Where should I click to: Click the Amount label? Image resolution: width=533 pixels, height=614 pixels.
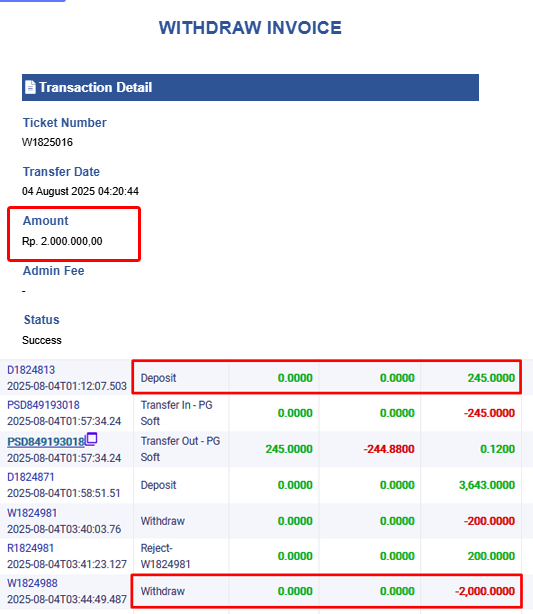tap(45, 220)
